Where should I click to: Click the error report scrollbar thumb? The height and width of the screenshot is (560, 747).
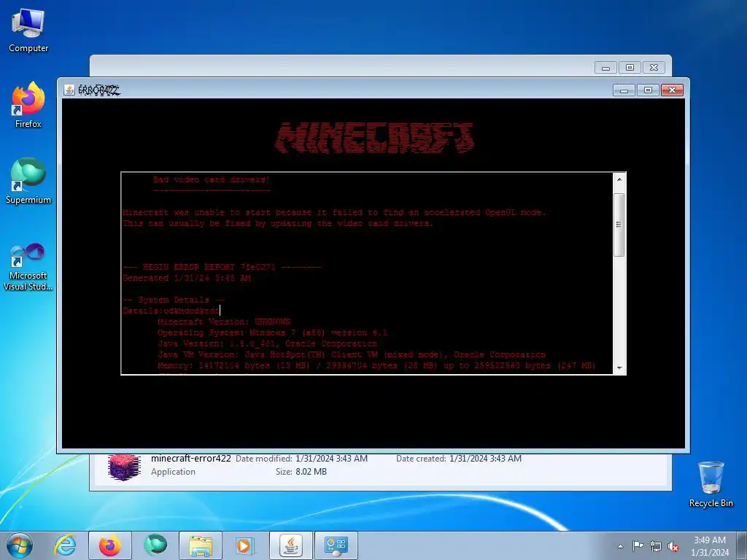[x=619, y=225]
